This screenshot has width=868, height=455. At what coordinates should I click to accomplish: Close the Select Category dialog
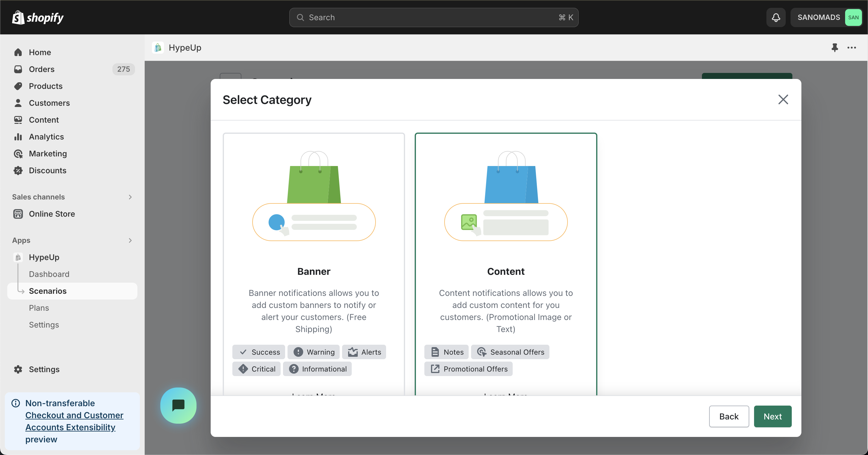coord(783,99)
